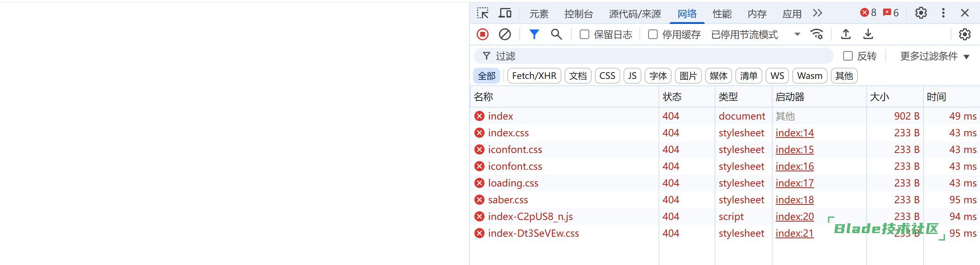Switch to the 元素 tab
The width and height of the screenshot is (980, 265).
[x=539, y=14]
